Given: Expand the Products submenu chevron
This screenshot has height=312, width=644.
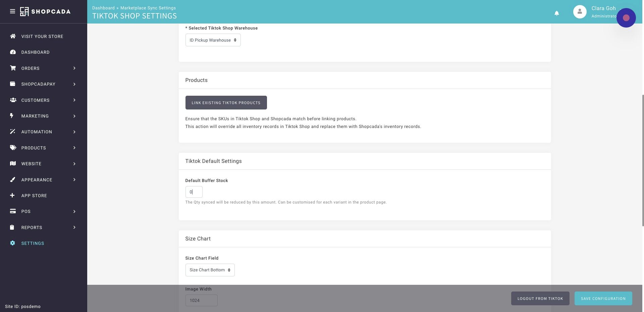Looking at the screenshot, I should [x=74, y=148].
